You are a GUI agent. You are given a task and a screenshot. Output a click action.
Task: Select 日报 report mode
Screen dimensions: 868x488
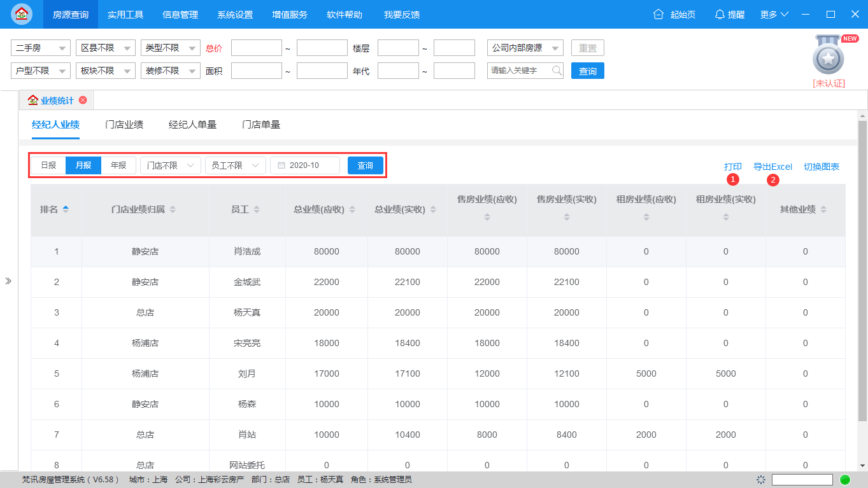point(49,165)
